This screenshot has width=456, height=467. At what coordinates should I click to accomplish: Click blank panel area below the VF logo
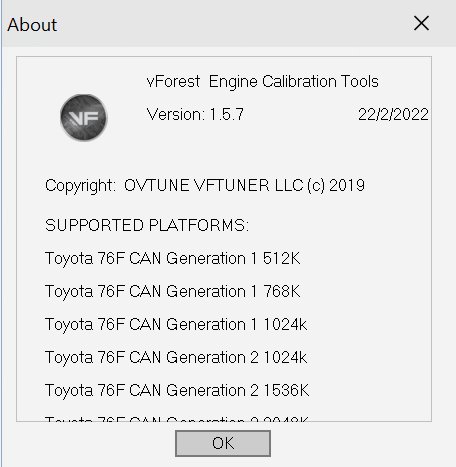pyautogui.click(x=83, y=157)
